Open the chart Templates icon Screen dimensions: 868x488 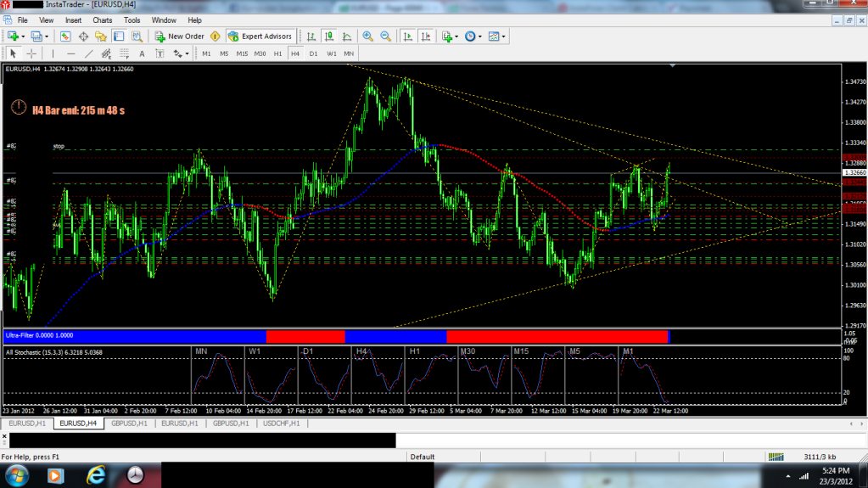click(x=494, y=36)
